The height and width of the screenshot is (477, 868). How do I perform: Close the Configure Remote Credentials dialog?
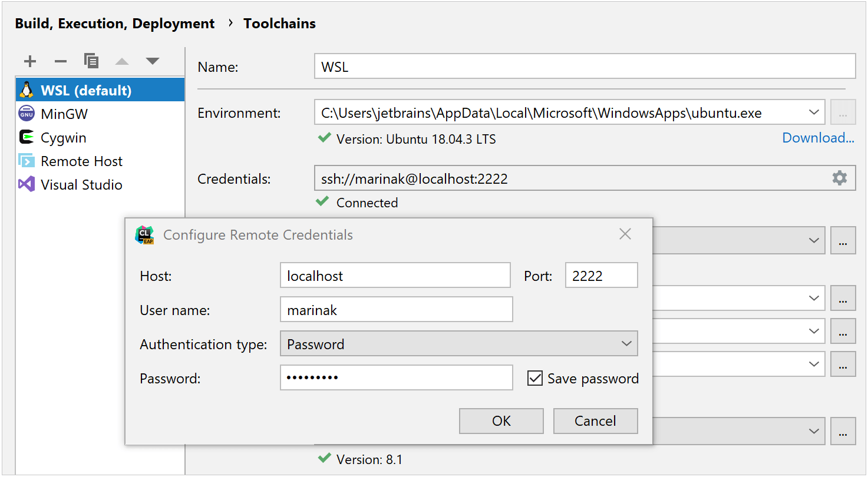[x=625, y=234]
